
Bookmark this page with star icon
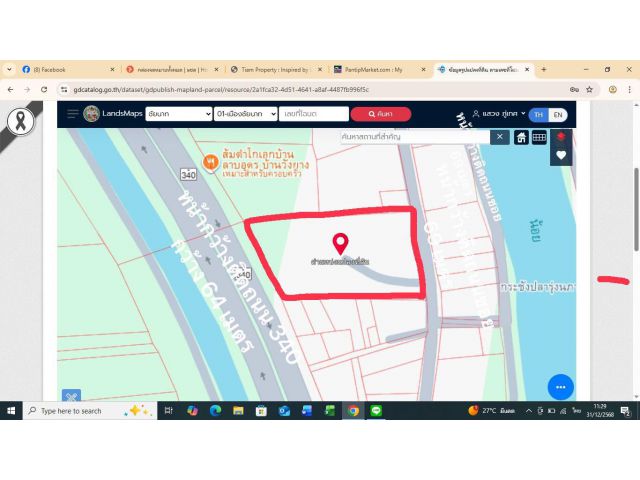click(590, 89)
